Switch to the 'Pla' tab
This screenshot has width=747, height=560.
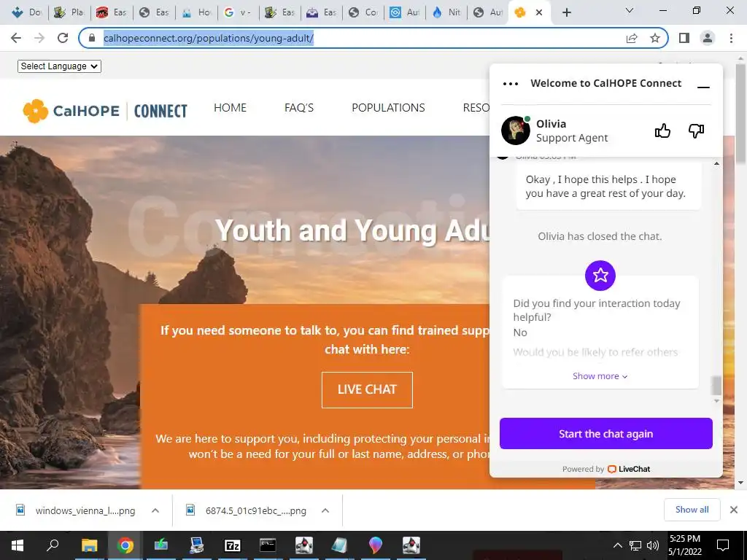coord(69,12)
